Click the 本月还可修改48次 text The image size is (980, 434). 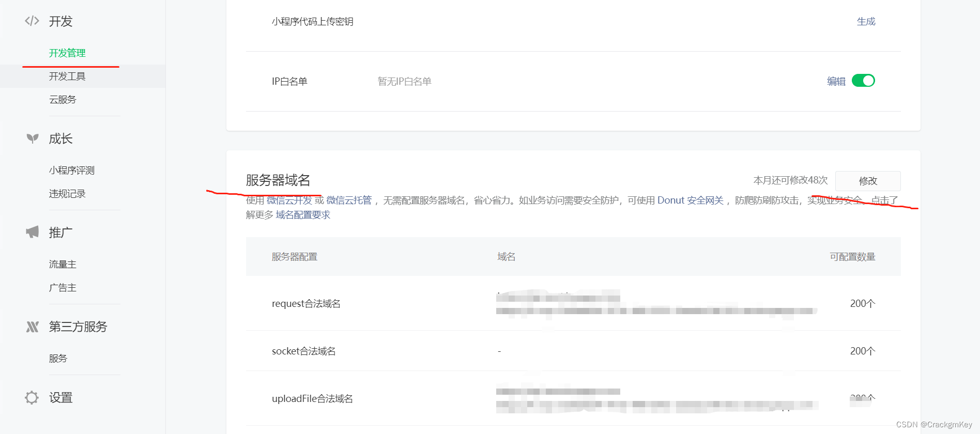click(790, 180)
